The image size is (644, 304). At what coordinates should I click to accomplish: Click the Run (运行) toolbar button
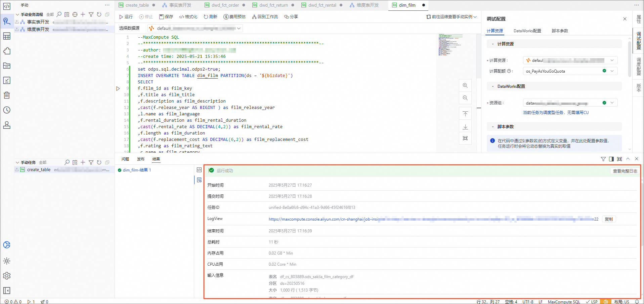(126, 17)
